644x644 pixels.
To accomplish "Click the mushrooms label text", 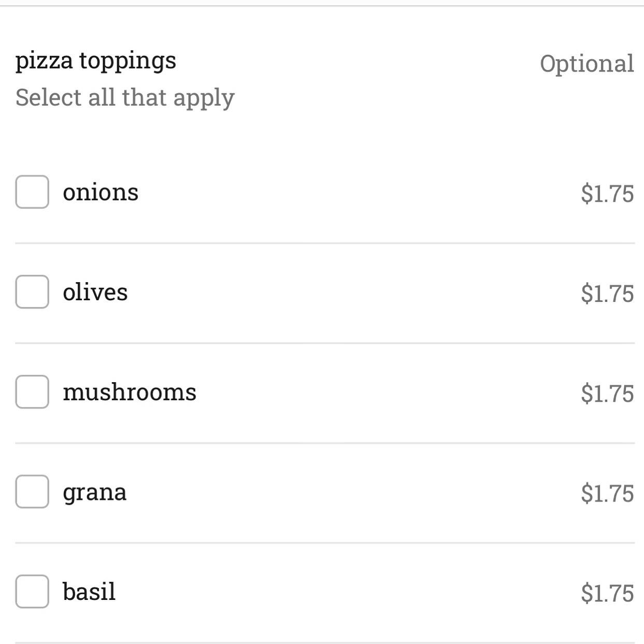I will [x=130, y=392].
